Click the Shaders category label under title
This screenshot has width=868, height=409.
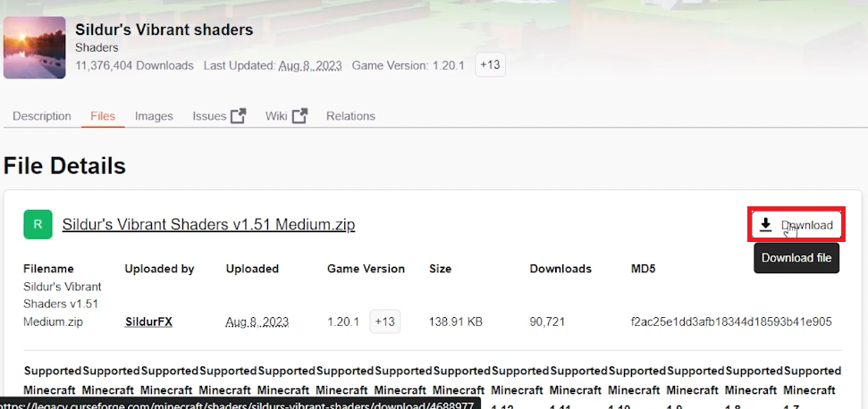pyautogui.click(x=97, y=48)
